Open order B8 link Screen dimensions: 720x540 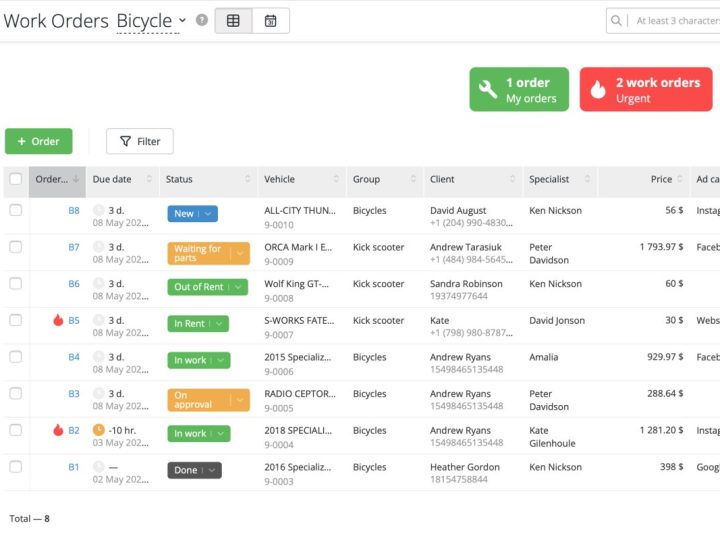coord(74,210)
